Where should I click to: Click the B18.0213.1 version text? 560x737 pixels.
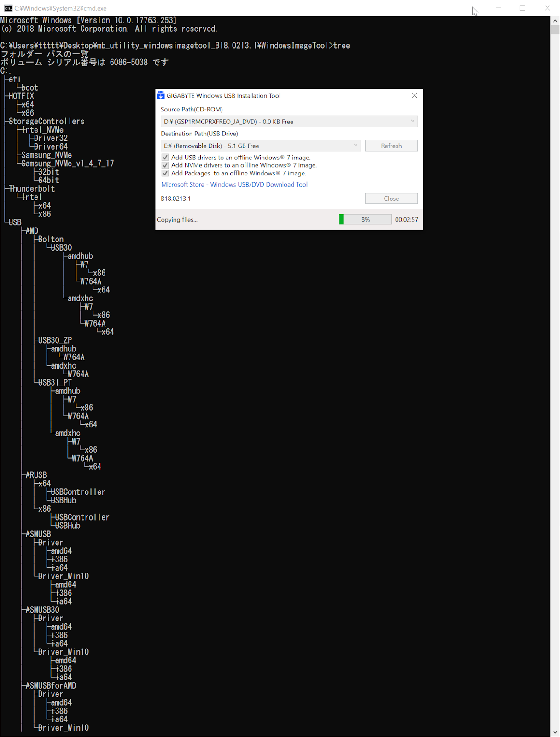[x=176, y=199]
